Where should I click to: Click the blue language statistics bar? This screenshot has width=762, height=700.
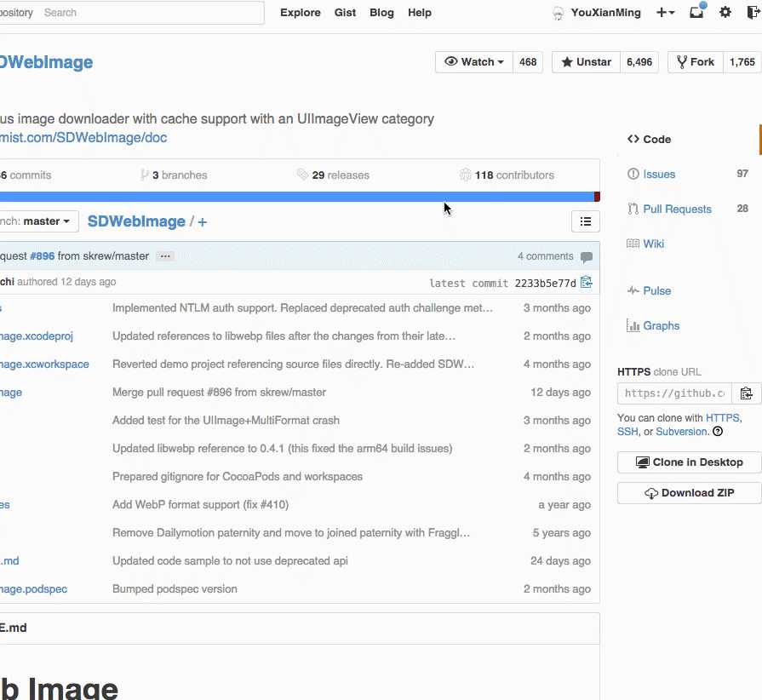(x=296, y=197)
